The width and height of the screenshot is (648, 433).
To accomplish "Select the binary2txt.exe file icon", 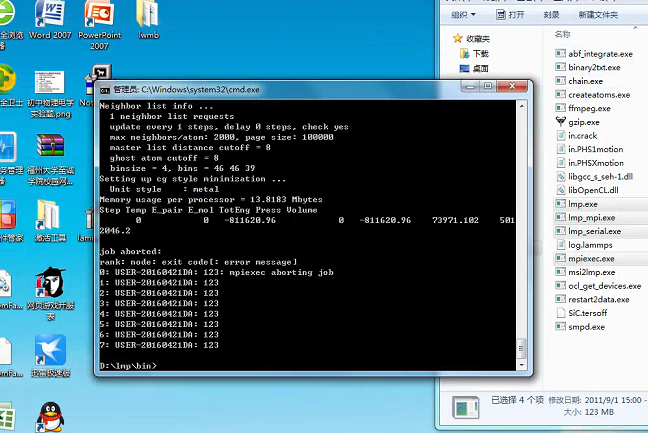I will [560, 67].
